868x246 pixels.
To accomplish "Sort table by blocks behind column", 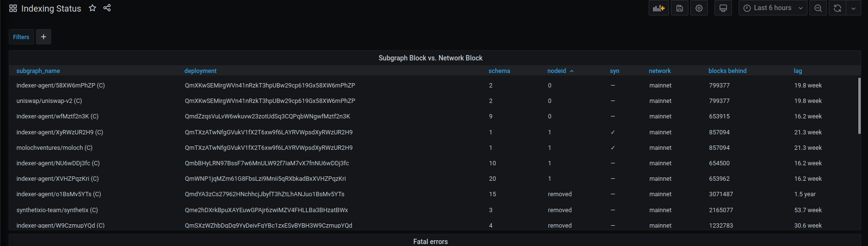I will click(728, 71).
